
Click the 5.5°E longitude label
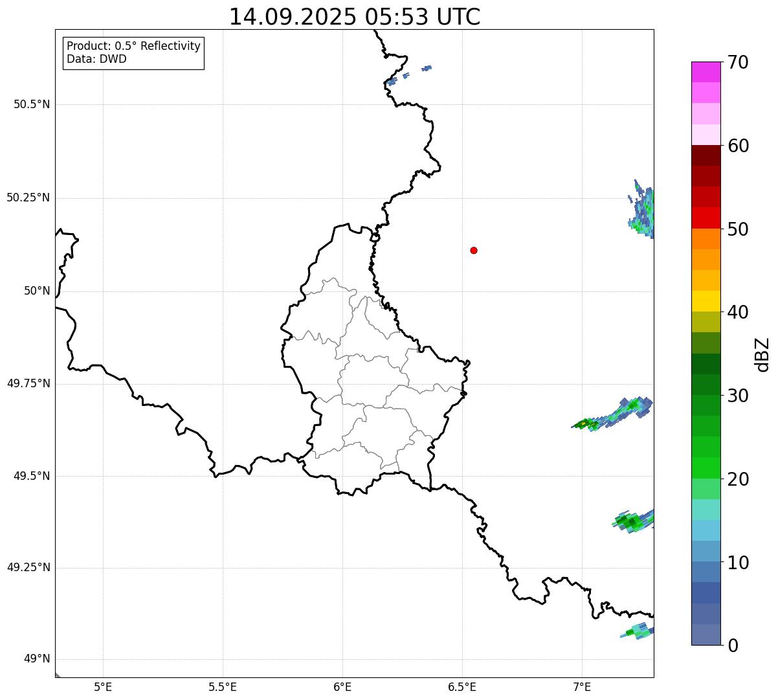click(x=223, y=686)
